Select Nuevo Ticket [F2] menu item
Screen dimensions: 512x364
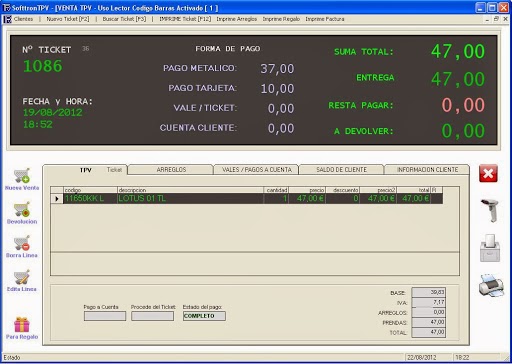click(x=68, y=19)
